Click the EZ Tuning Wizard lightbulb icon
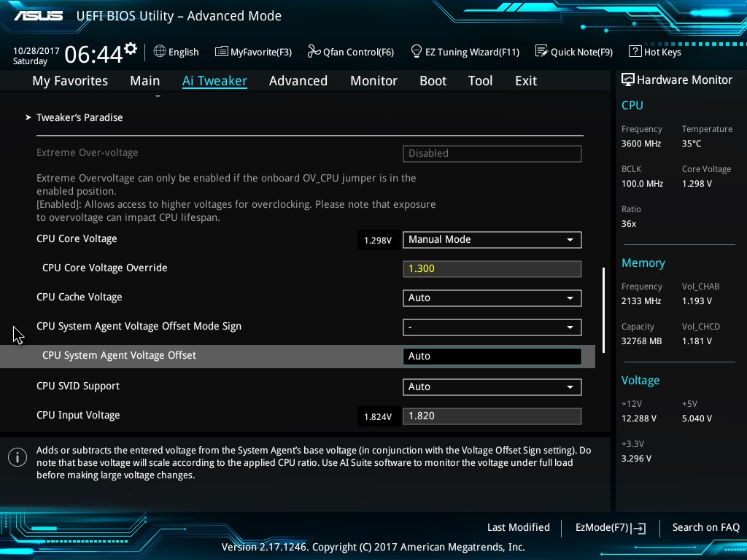The image size is (747, 560). point(416,51)
